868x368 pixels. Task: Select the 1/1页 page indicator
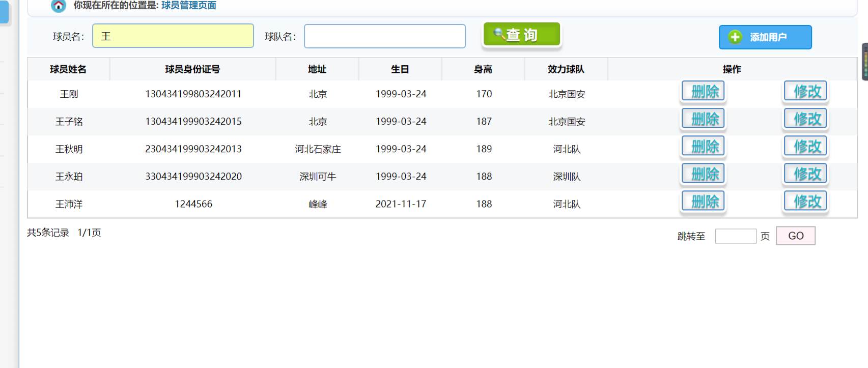point(89,233)
